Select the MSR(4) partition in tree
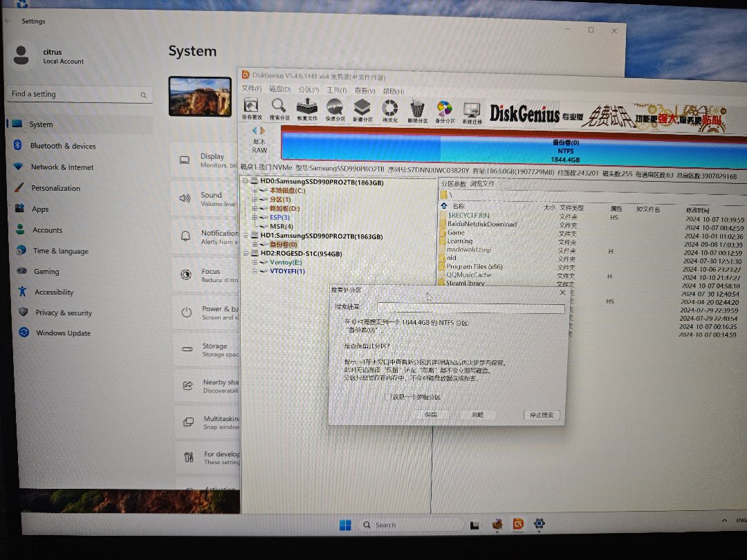 point(282,227)
